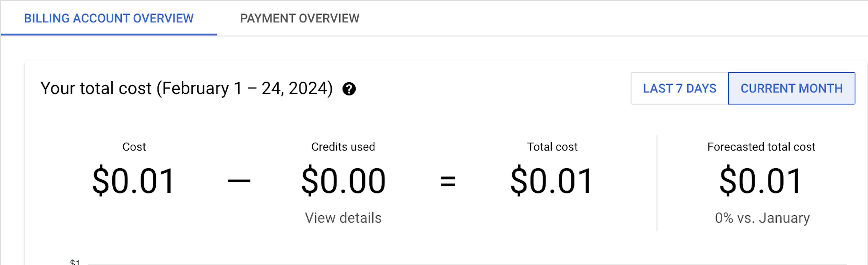The height and width of the screenshot is (265, 868).
Task: Click the Credits used label
Action: point(343,147)
